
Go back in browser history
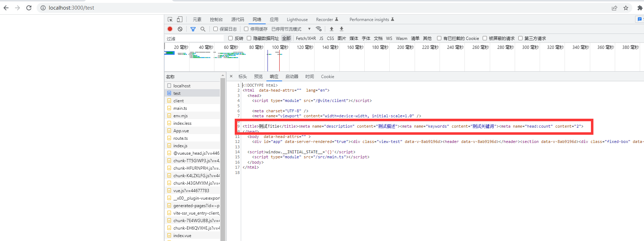pos(6,8)
